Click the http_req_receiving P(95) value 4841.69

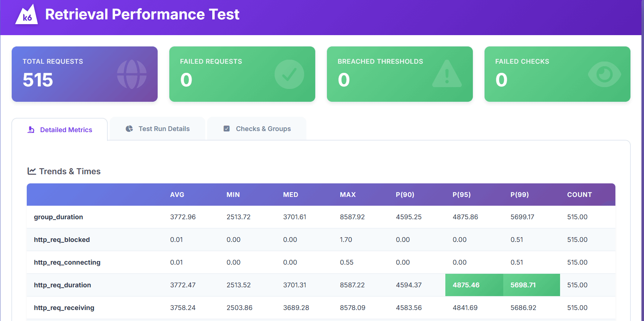click(x=465, y=308)
